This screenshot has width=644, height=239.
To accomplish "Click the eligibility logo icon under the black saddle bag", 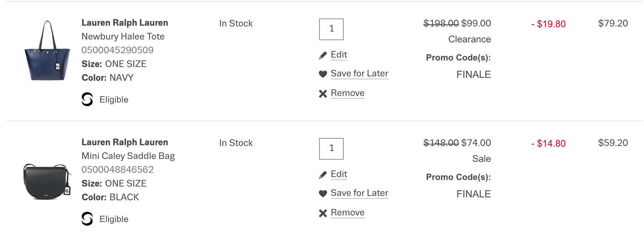I will point(87,219).
